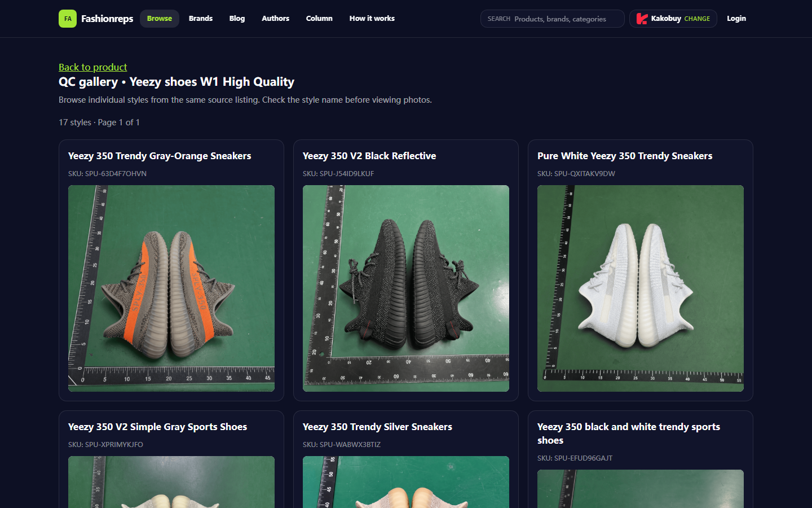The width and height of the screenshot is (812, 508).
Task: Follow the Back to product link
Action: click(93, 67)
